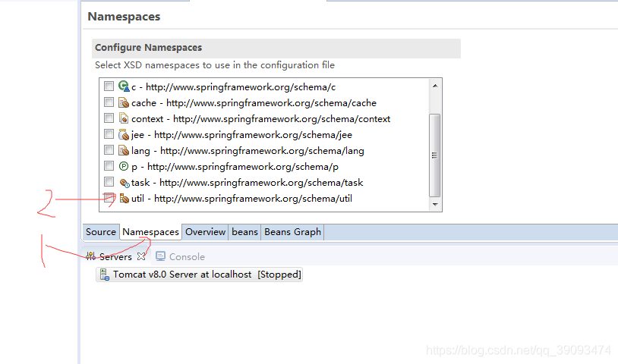
Task: Open the Overview tab
Action: point(205,232)
